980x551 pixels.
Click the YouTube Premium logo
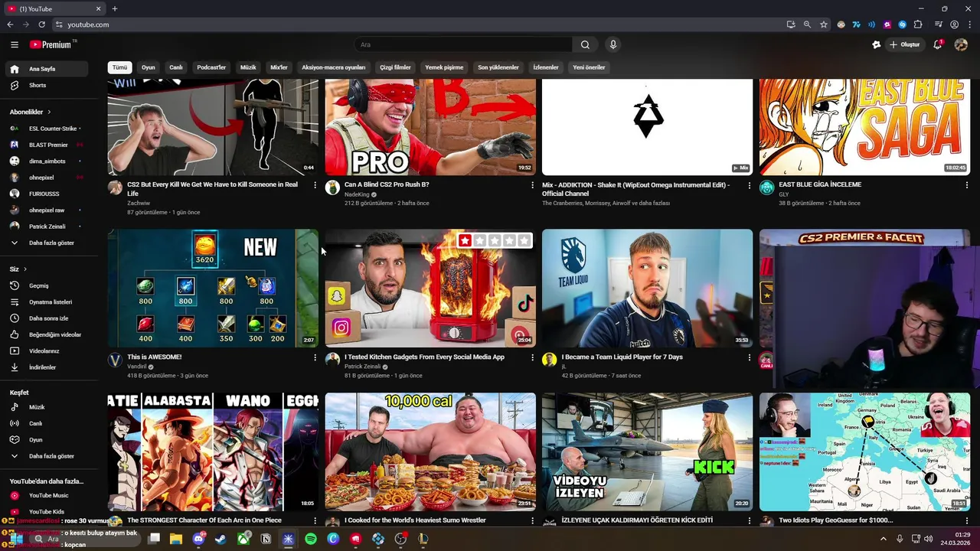53,44
